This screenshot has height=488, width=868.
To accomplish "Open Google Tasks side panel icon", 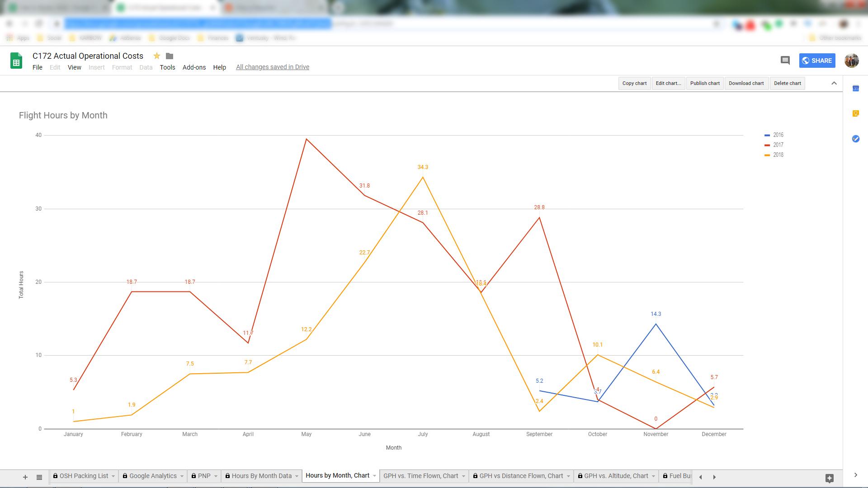I will [855, 139].
